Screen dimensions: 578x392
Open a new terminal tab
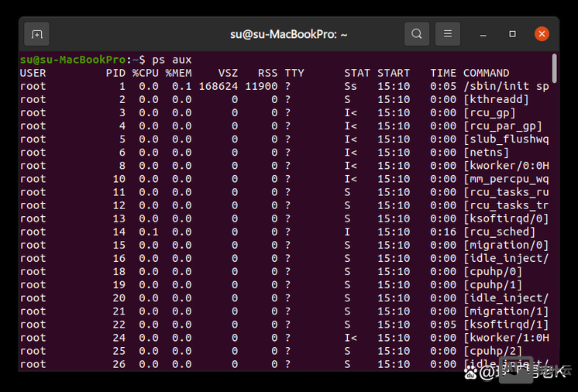pos(36,34)
